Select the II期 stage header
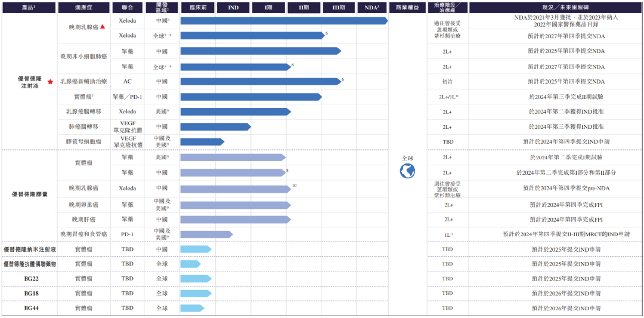The width and height of the screenshot is (644, 318). (304, 7)
